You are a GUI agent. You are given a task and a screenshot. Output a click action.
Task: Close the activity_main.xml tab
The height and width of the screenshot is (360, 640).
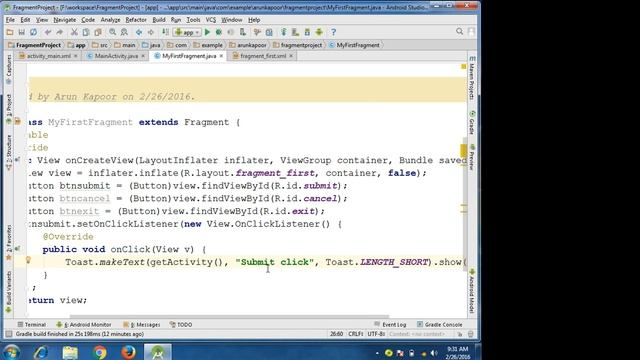(76, 56)
